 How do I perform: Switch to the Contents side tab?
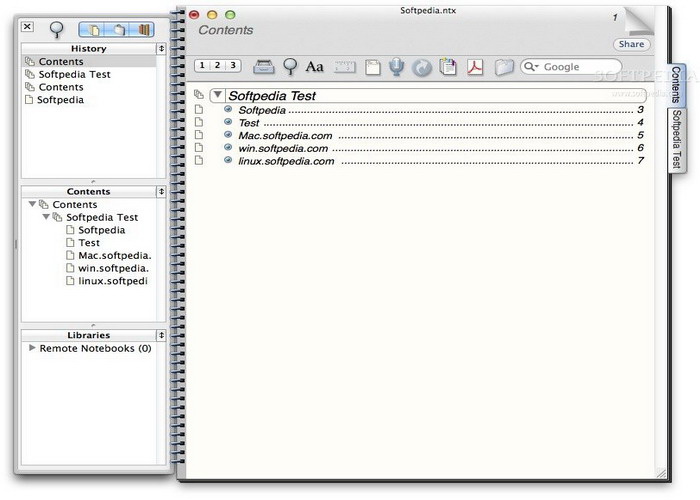coord(676,84)
